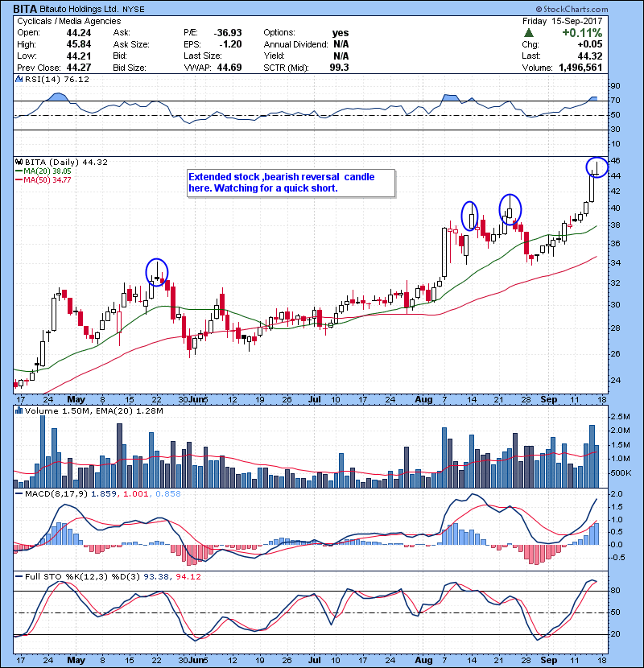Viewport: 644px width, 668px height.
Task: Click the Annual Dividend label
Action: pyautogui.click(x=295, y=44)
